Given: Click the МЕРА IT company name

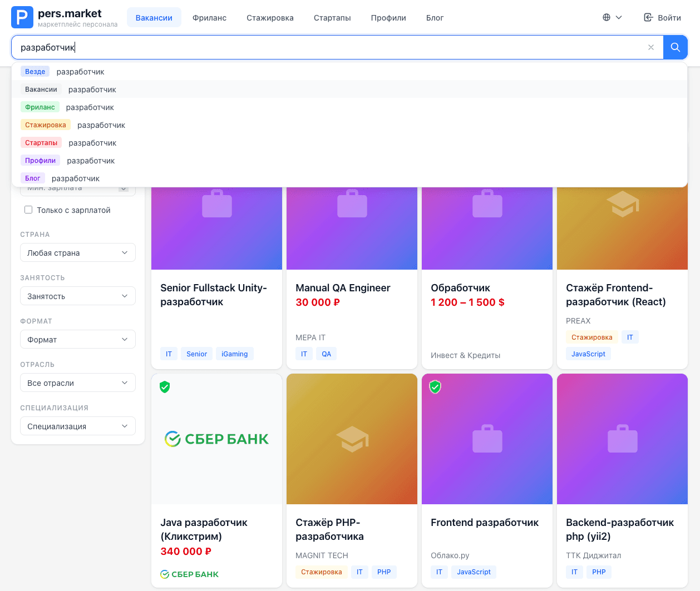Looking at the screenshot, I should coord(310,337).
